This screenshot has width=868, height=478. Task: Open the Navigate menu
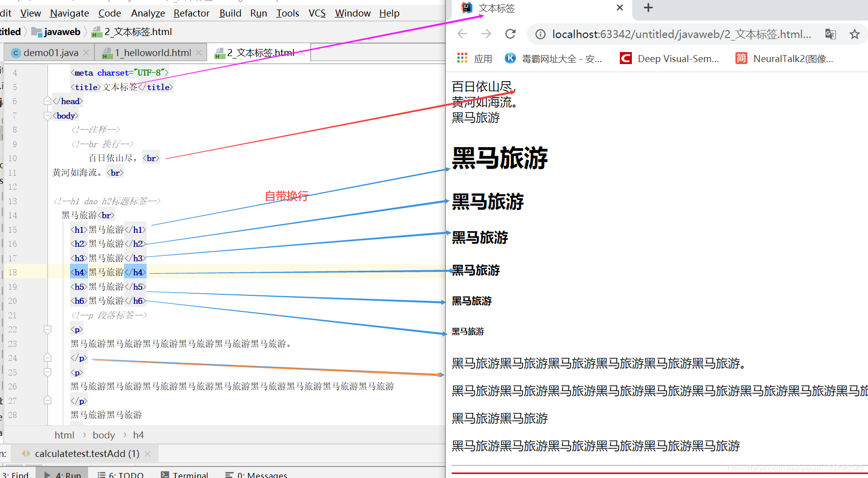click(x=70, y=13)
